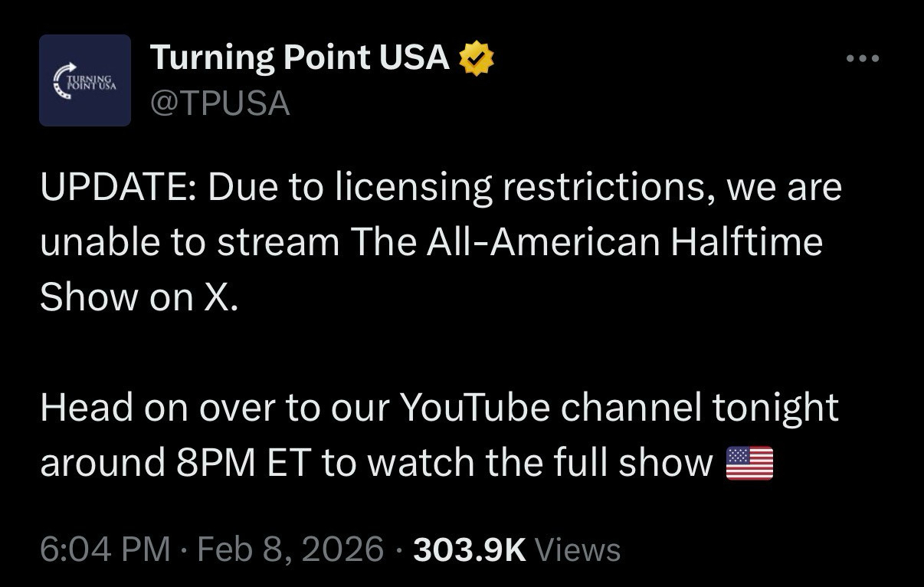Image resolution: width=924 pixels, height=587 pixels.
Task: Click the gold verified badge
Action: [x=477, y=59]
